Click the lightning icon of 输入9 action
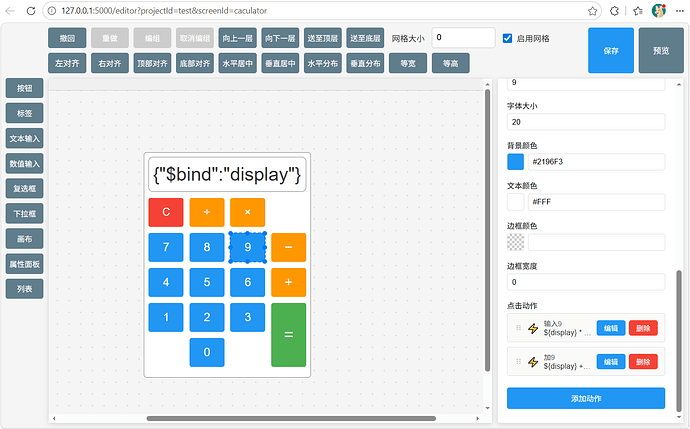Viewport: 690px width, 429px height. (x=533, y=328)
